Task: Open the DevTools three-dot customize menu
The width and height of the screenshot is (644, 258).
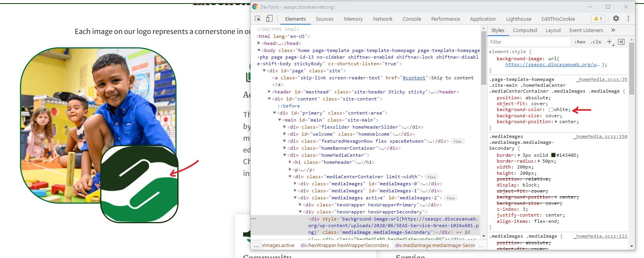Action: point(628,19)
